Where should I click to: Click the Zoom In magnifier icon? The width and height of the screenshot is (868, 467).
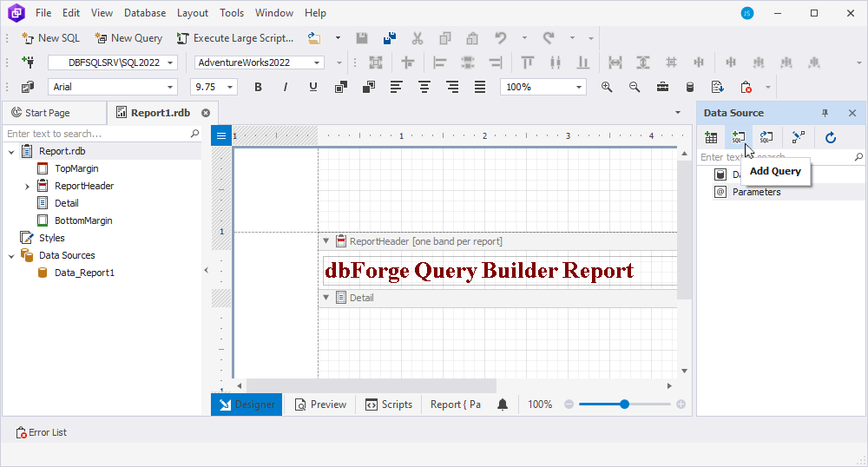[x=607, y=87]
